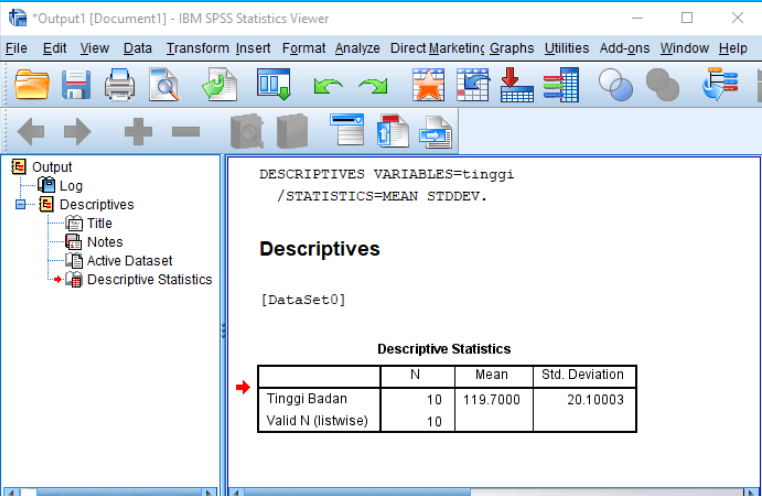The width and height of the screenshot is (762, 496).
Task: Open the Format menu
Action: click(x=304, y=48)
